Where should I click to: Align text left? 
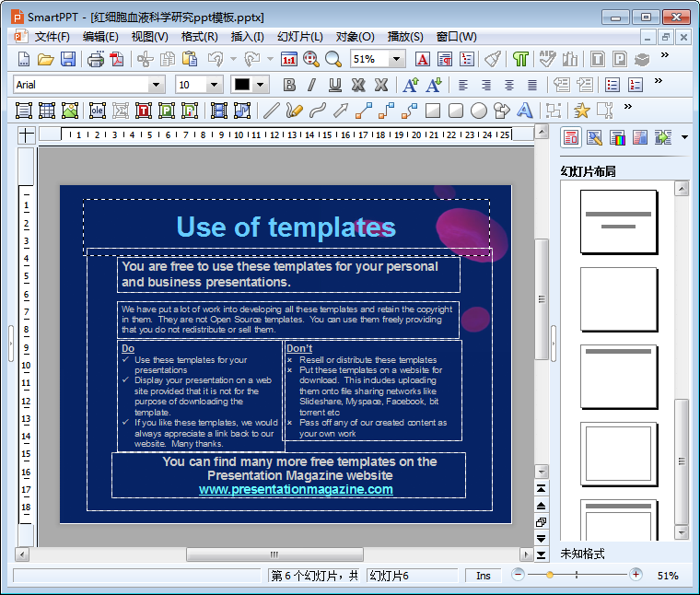tap(463, 85)
